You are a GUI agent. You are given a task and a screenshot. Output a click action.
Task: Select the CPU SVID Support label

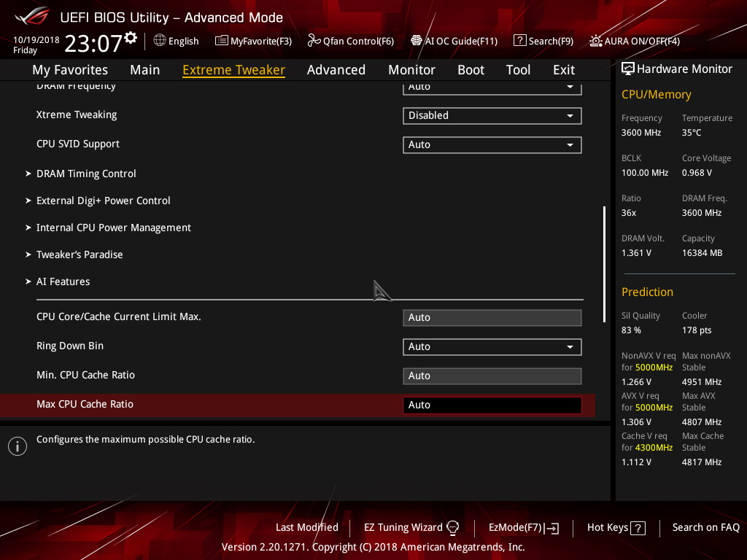click(78, 144)
